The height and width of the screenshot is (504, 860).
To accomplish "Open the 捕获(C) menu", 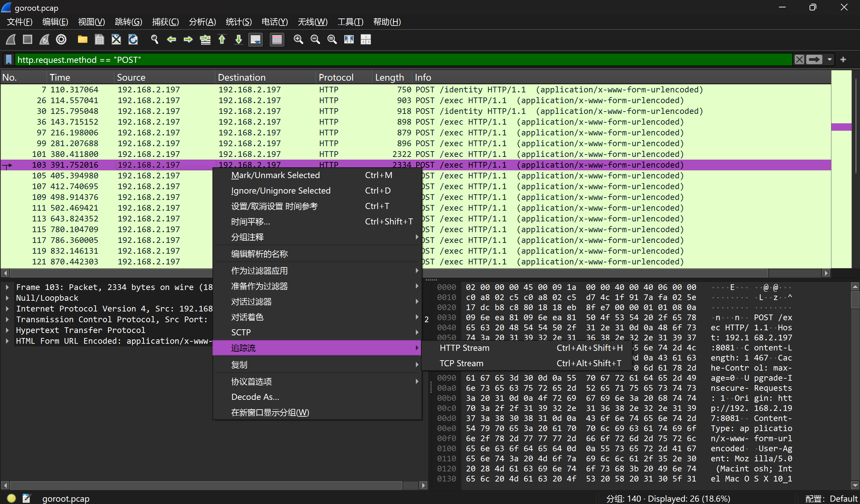I will 165,22.
